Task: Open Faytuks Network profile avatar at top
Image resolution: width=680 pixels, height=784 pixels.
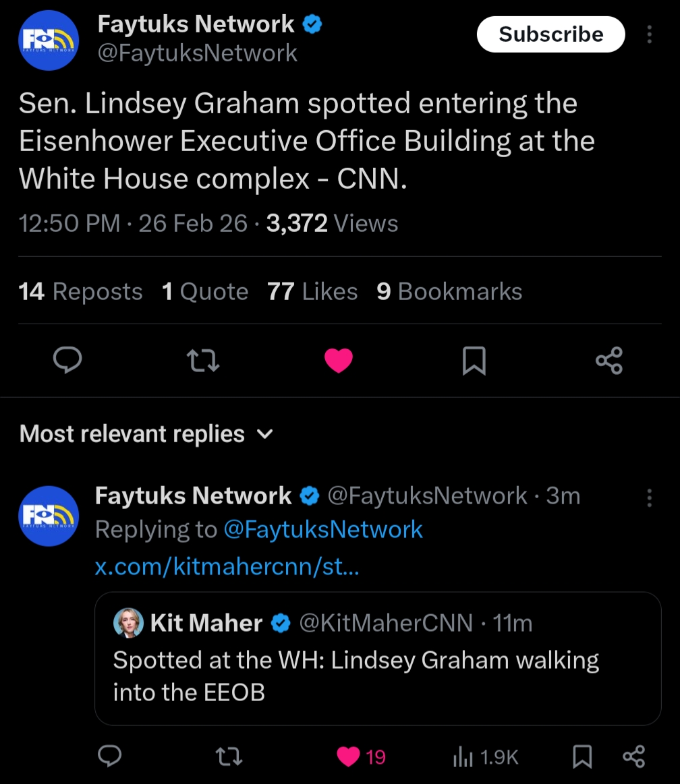Action: click(x=49, y=40)
